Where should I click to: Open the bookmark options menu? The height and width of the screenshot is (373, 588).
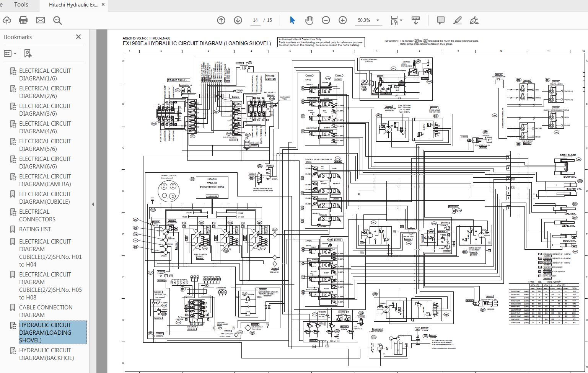pos(10,53)
